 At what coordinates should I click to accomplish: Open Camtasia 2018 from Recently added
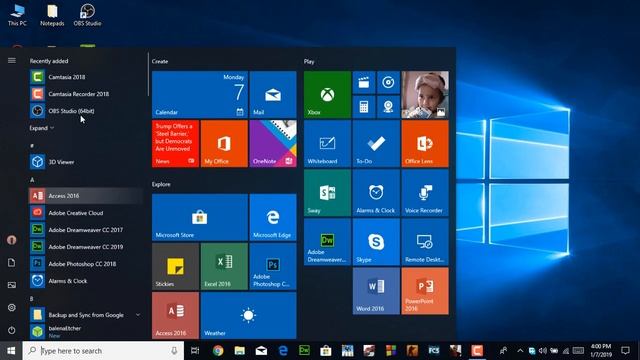pos(86,77)
